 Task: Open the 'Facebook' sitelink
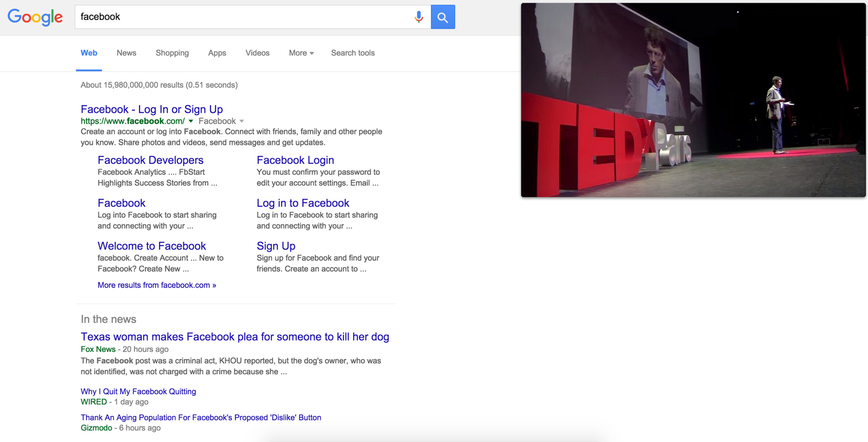coord(122,203)
